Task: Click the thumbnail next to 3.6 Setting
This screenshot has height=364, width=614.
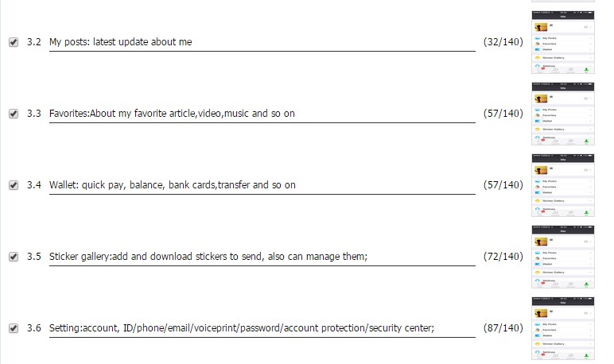Action: (x=563, y=328)
